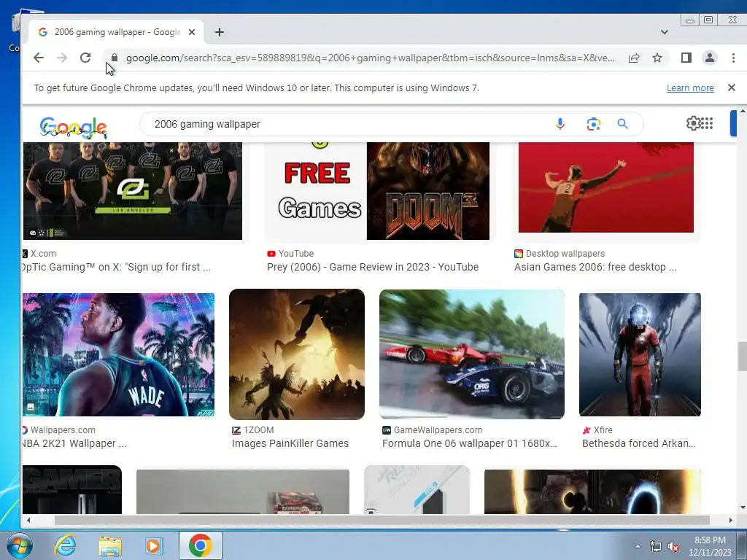
Task: Open Chrome three-dot menu
Action: [733, 58]
